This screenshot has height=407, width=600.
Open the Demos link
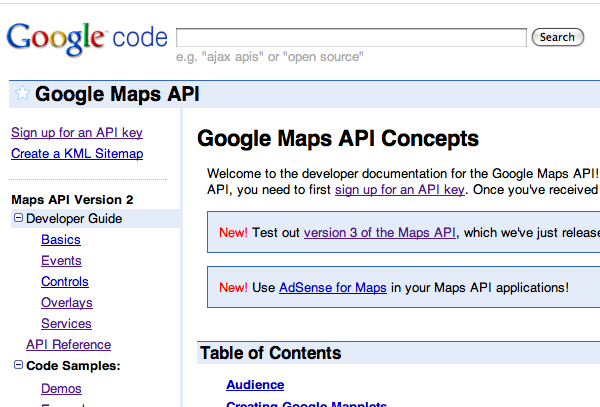(x=61, y=389)
